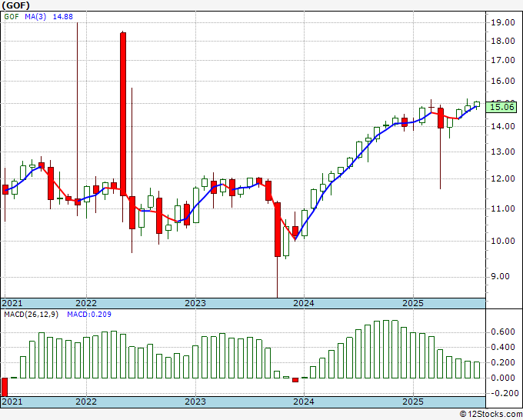Click 2024 on the price chart axis
This screenshot has width=523, height=420.
pos(304,303)
